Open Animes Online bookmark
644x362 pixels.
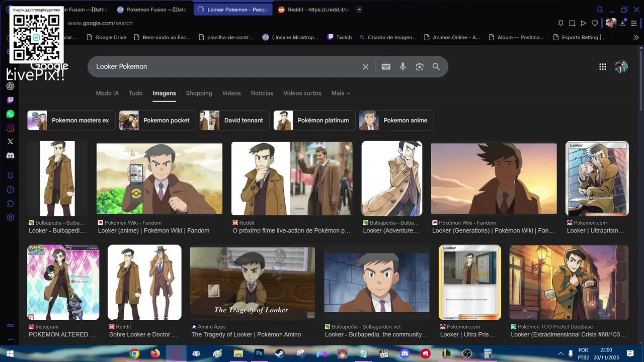pyautogui.click(x=452, y=37)
